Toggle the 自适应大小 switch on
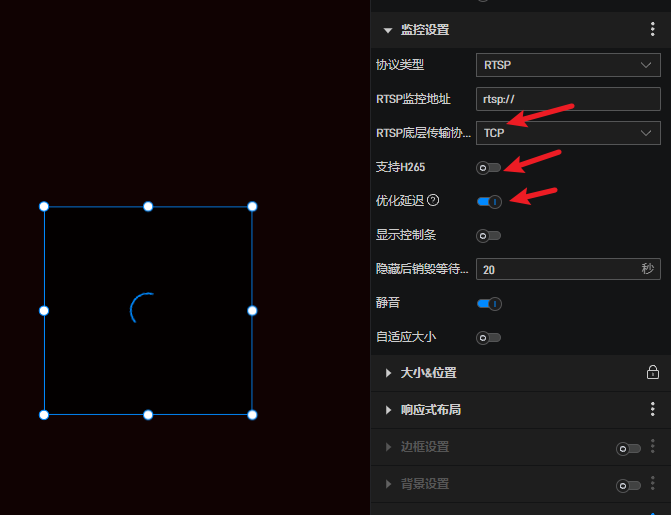This screenshot has width=671, height=515. (x=489, y=337)
